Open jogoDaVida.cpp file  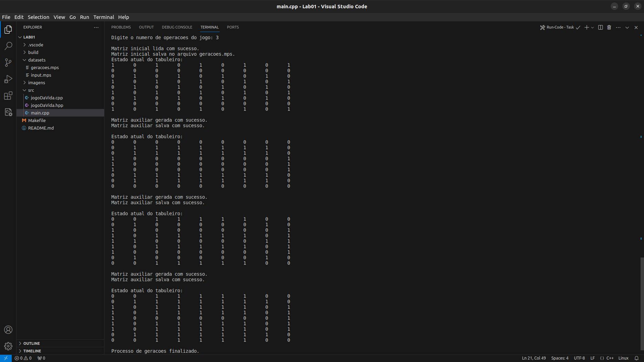(x=60, y=98)
